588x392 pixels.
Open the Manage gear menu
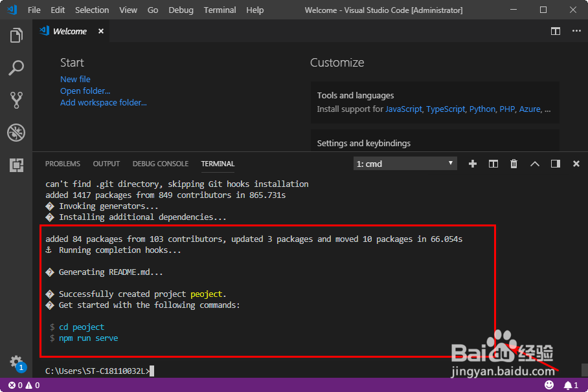tap(16, 362)
